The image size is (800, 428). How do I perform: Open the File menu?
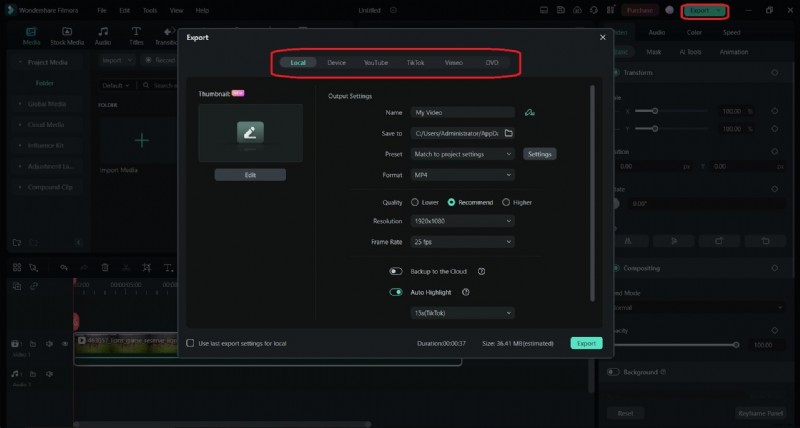102,10
